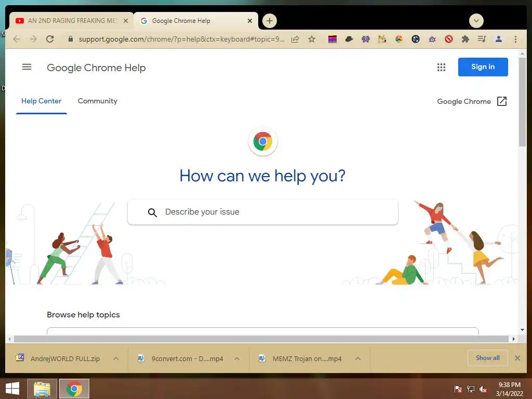The image size is (532, 399).
Task: Open the striped flag extension icon
Action: coord(332,39)
